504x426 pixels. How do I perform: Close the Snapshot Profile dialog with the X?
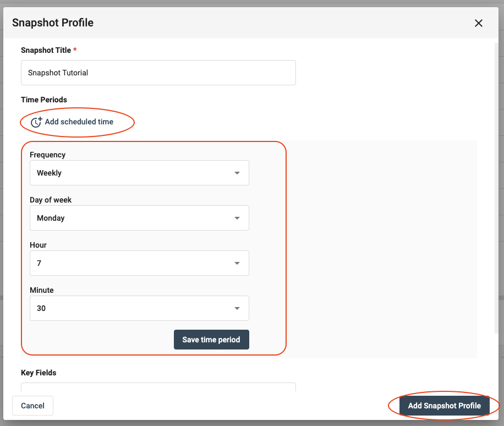point(479,23)
